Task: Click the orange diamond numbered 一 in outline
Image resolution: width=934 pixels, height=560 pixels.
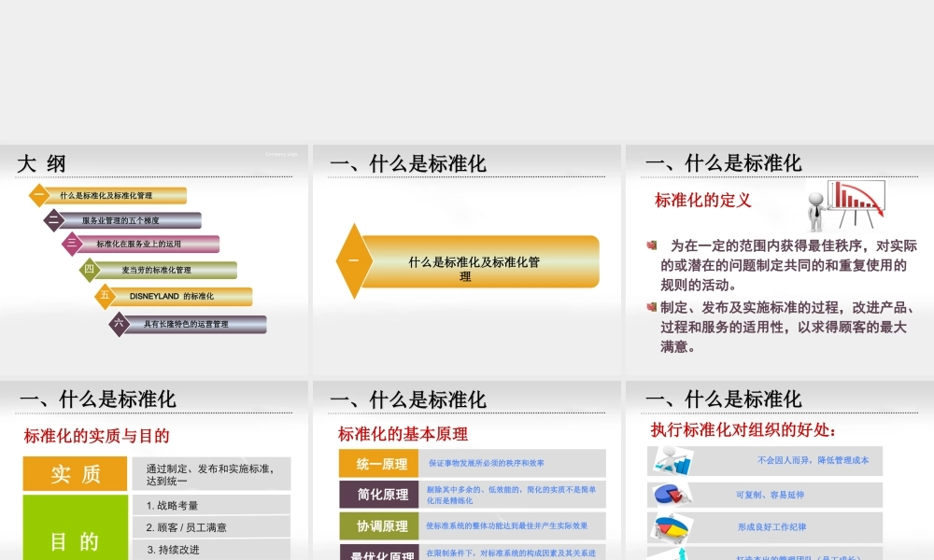Action: (x=38, y=195)
